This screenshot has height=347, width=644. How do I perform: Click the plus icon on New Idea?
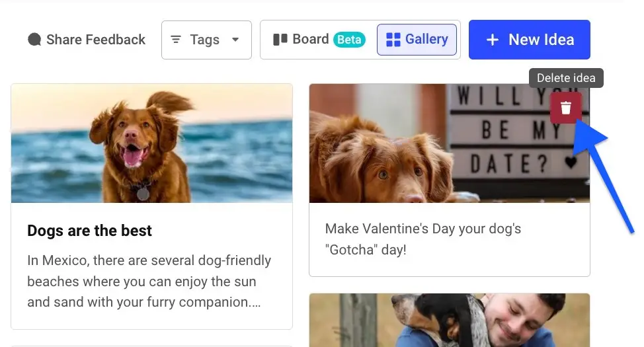pos(493,40)
